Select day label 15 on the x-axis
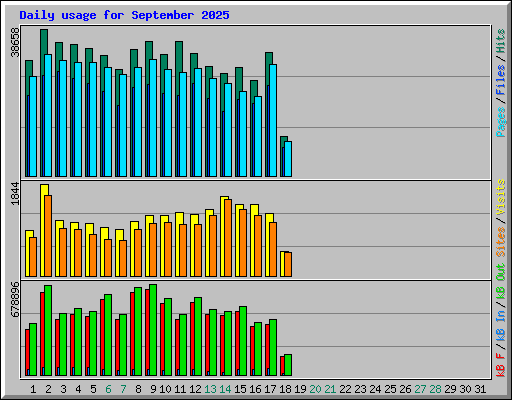512x400 pixels. tap(240, 389)
